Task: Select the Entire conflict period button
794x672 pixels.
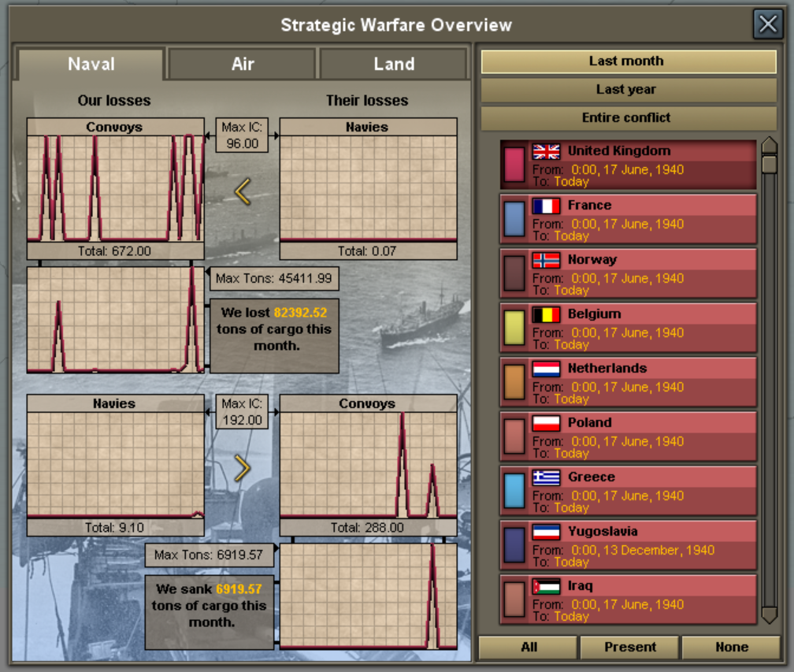Action: [x=628, y=118]
